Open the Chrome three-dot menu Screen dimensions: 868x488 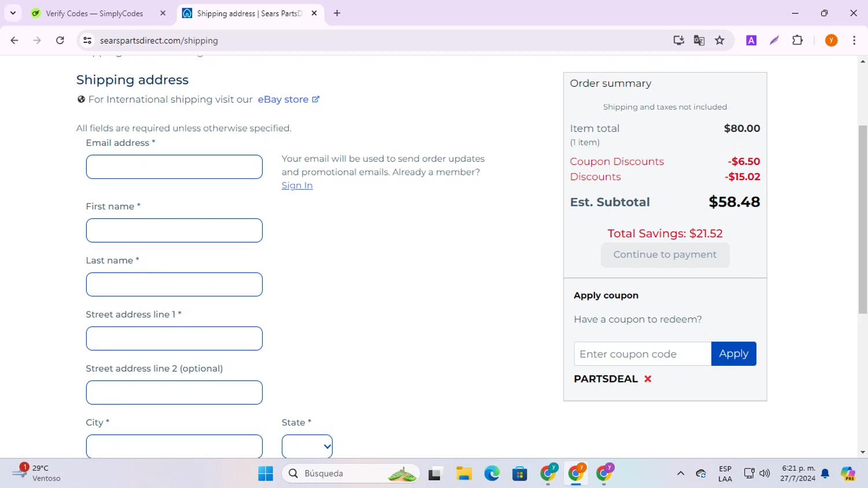pyautogui.click(x=854, y=41)
